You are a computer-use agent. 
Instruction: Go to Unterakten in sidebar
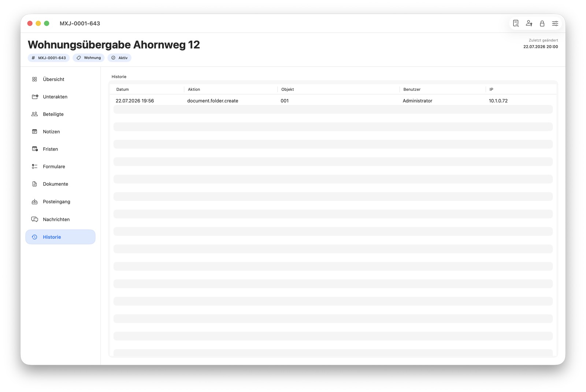(x=60, y=97)
